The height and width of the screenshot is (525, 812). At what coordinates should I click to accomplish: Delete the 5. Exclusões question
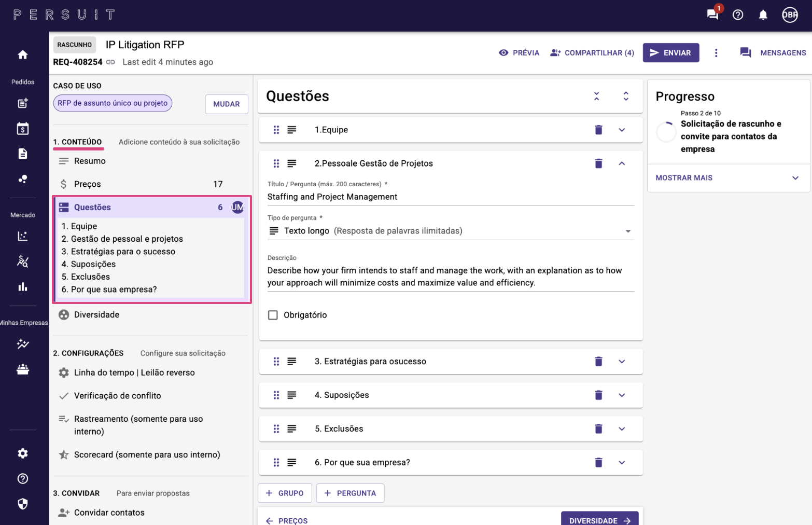tap(598, 429)
